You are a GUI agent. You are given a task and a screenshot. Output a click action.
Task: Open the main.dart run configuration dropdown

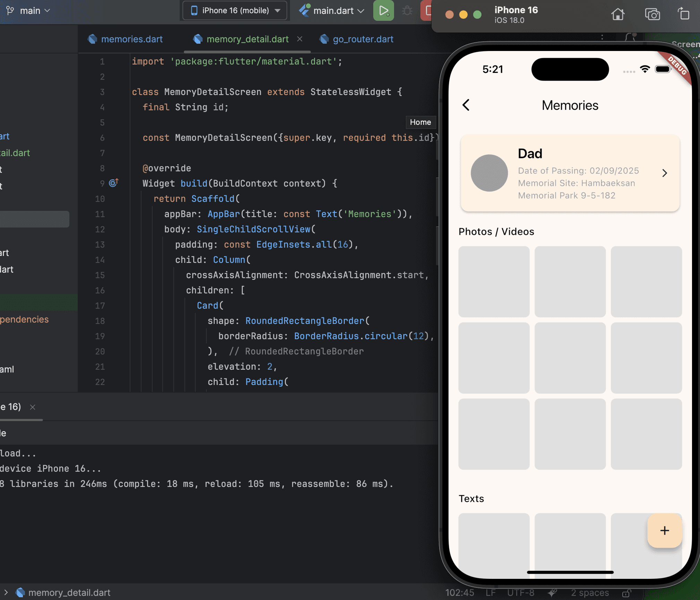coord(332,11)
